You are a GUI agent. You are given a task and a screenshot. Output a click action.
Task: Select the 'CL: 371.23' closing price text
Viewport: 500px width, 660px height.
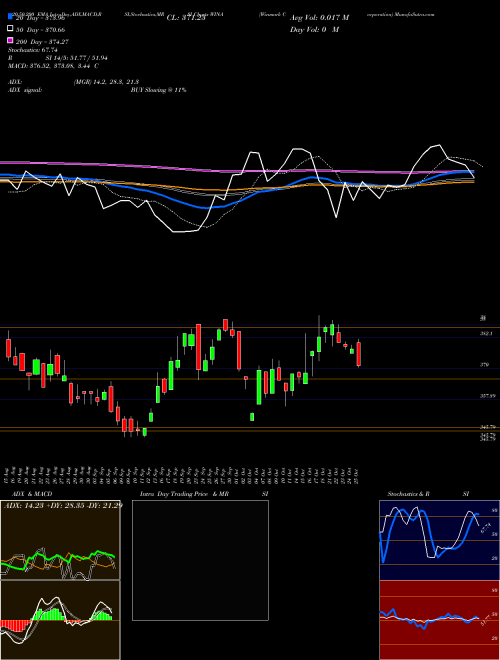[x=186, y=18]
